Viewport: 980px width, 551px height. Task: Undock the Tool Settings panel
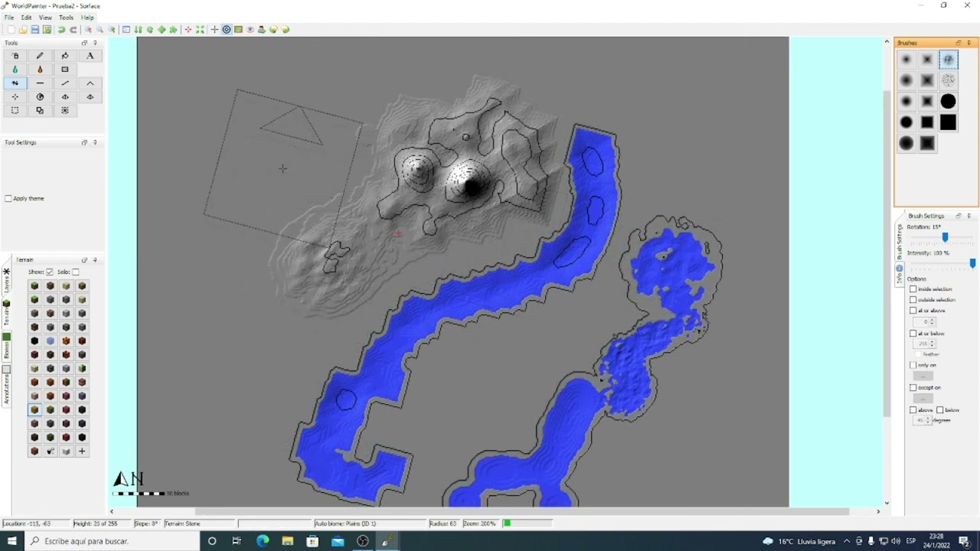84,142
